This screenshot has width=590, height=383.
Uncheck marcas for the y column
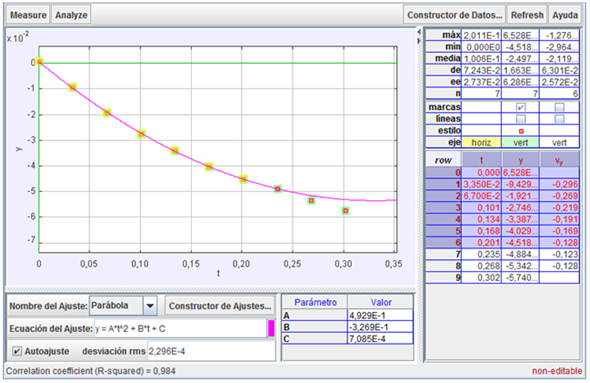[521, 107]
